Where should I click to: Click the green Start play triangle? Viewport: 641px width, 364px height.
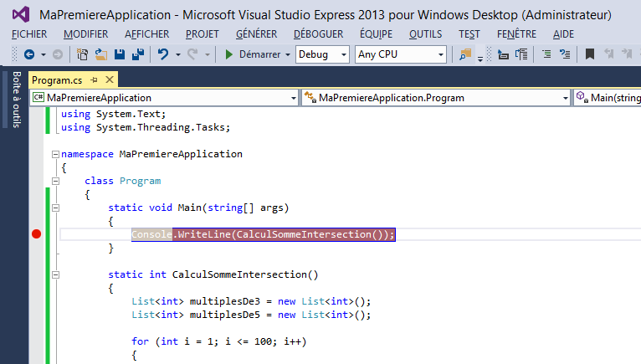click(229, 54)
